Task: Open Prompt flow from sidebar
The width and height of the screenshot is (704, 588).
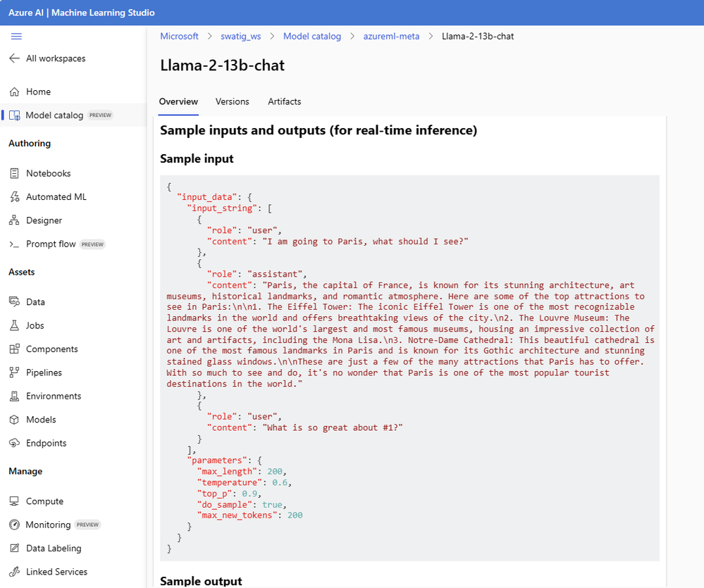Action: click(x=51, y=244)
